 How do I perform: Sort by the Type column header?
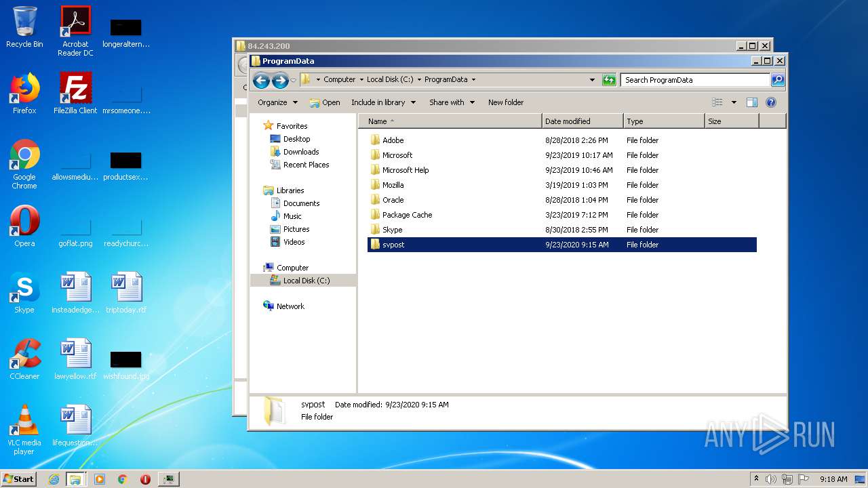pos(664,121)
